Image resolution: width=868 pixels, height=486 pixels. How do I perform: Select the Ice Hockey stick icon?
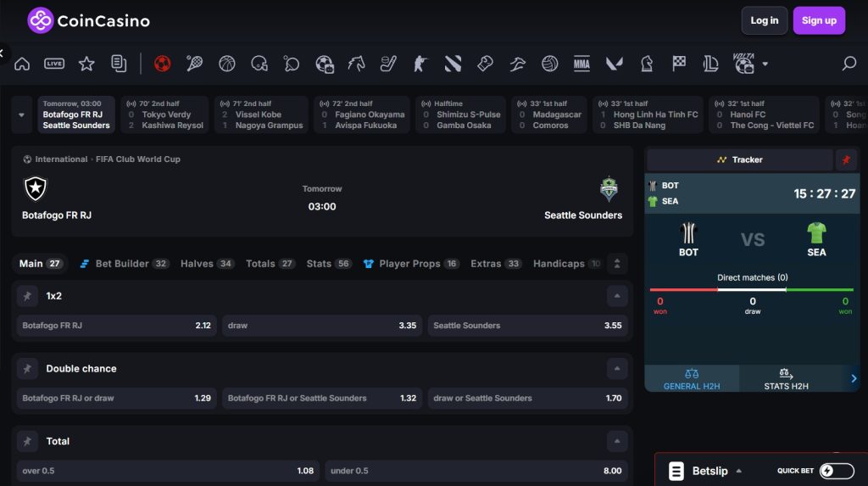point(388,64)
